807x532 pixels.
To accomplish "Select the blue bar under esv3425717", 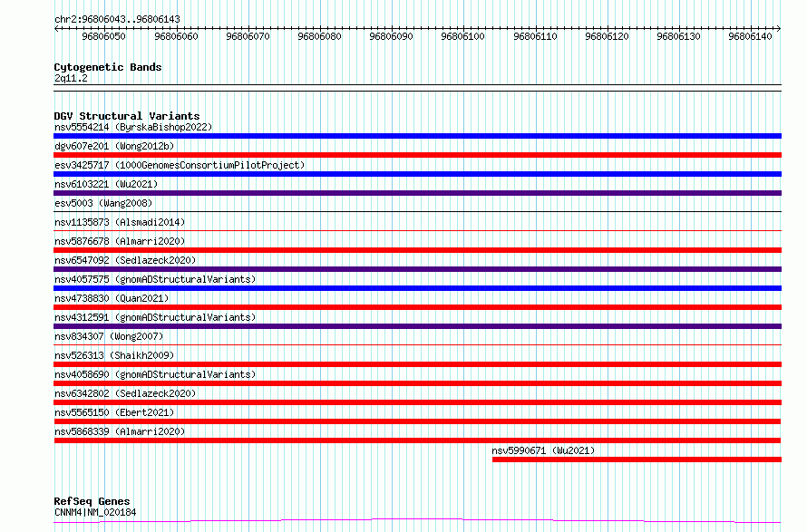I will 417,174.
